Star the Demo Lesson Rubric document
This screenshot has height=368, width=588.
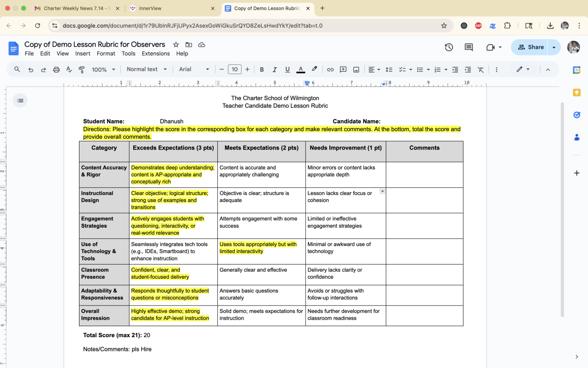tap(176, 45)
